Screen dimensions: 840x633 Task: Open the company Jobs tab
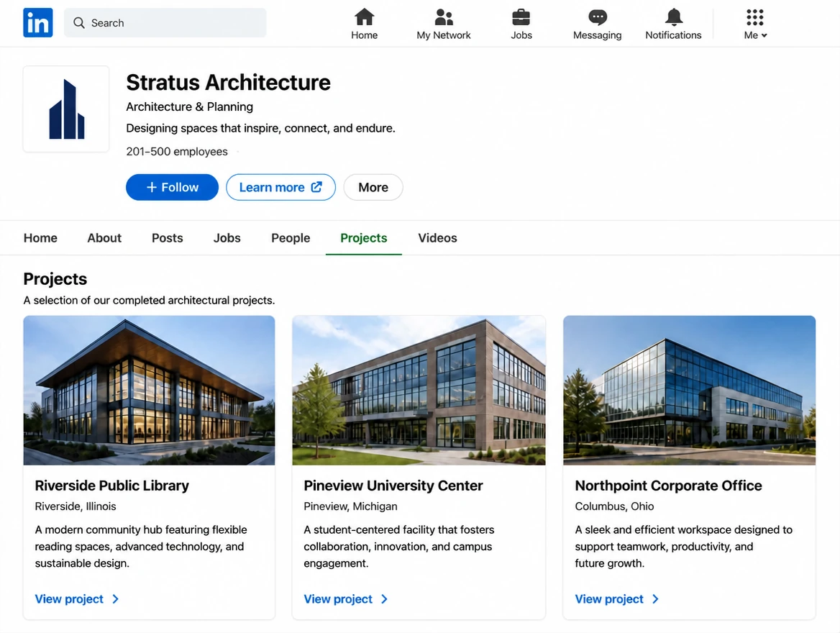click(x=227, y=238)
